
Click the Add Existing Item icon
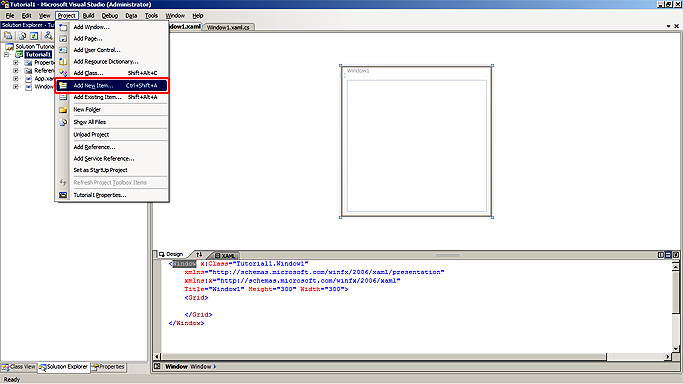[63, 97]
